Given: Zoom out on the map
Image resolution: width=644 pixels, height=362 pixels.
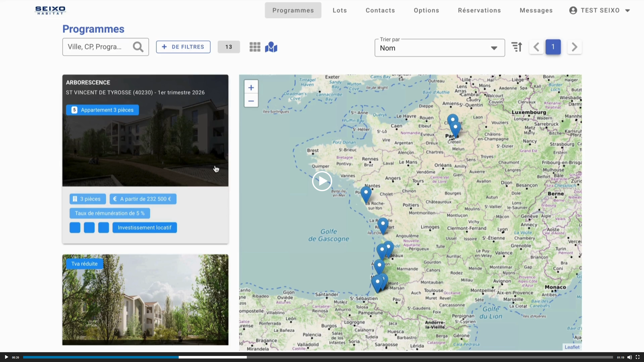Looking at the screenshot, I should (x=251, y=101).
